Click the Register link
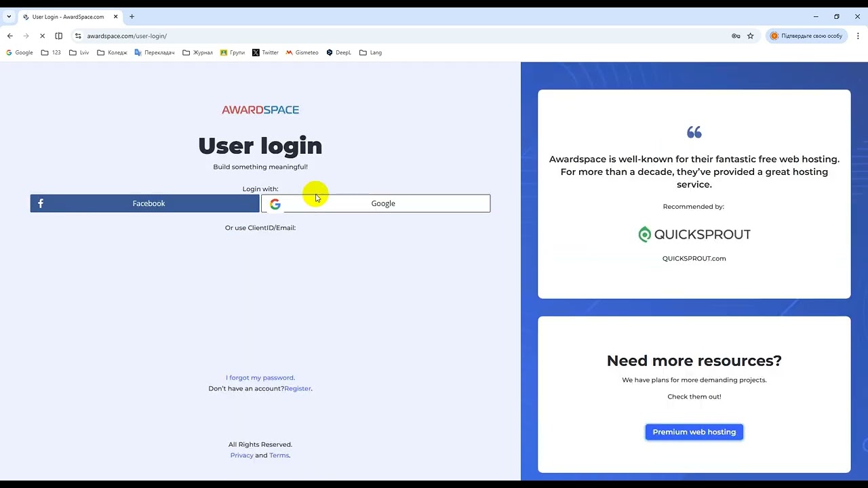This screenshot has width=868, height=488. (x=298, y=388)
